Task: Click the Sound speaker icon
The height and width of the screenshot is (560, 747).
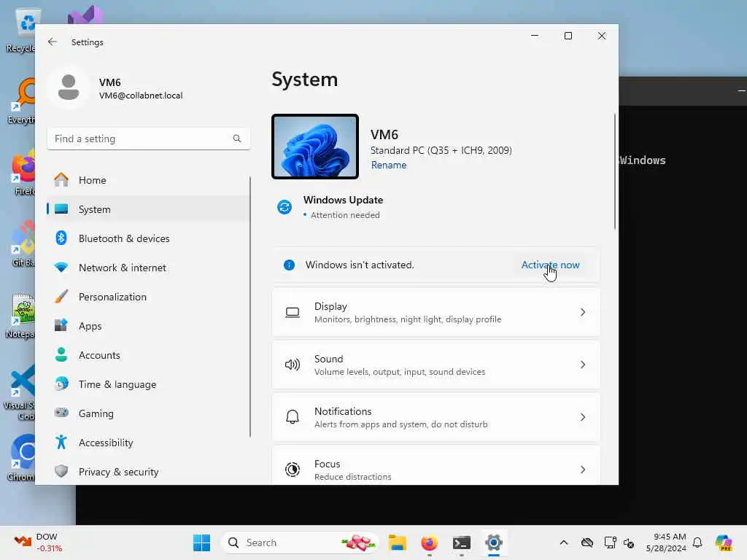Action: click(293, 365)
